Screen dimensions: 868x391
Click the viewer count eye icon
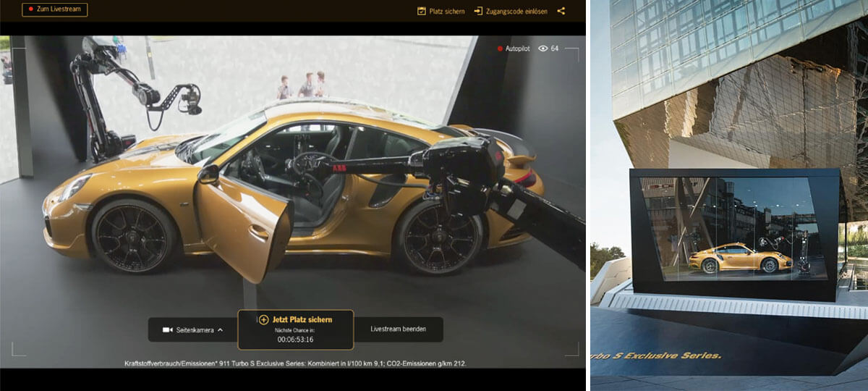[x=542, y=49]
